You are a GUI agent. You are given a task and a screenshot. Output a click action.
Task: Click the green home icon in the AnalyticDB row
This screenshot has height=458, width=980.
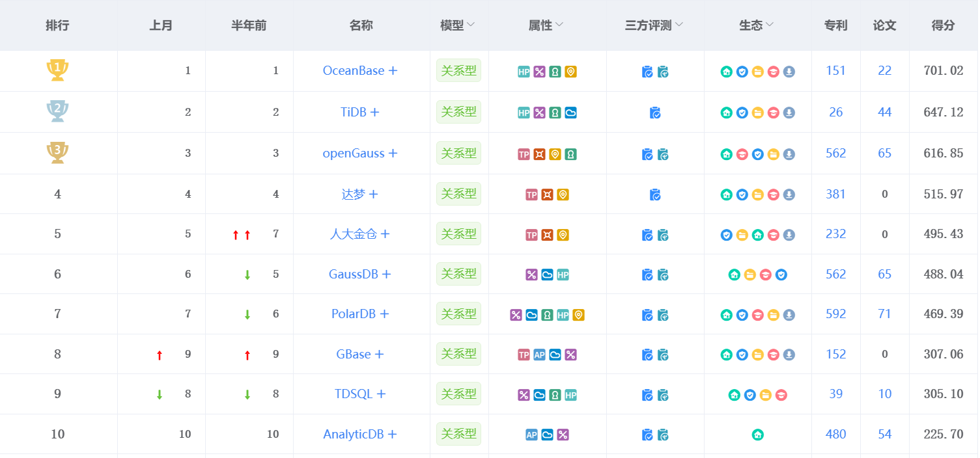pyautogui.click(x=758, y=435)
